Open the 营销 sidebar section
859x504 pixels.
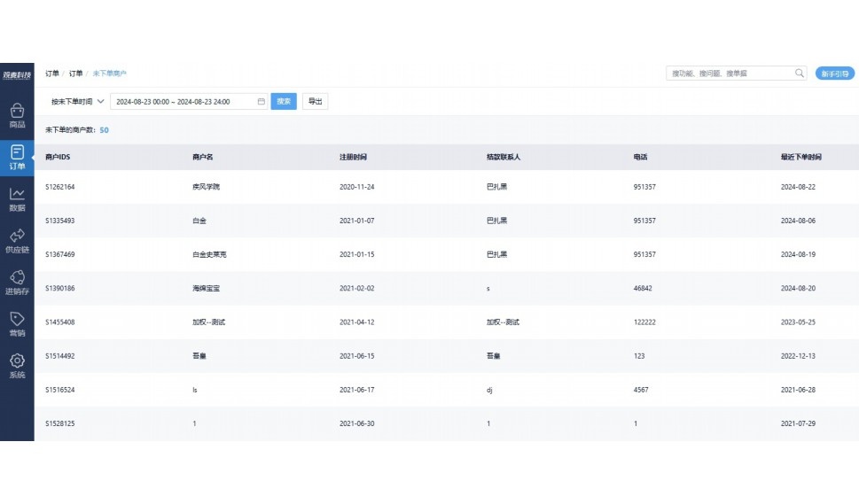click(x=17, y=324)
